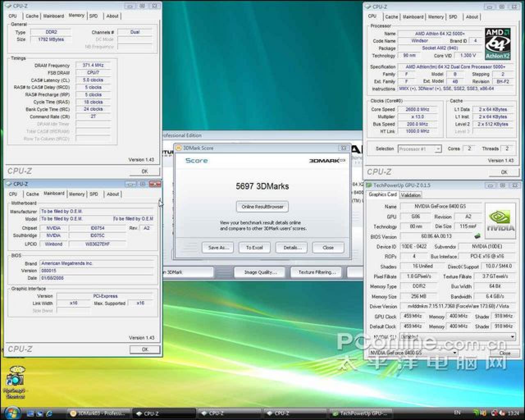Click the 5697 3DMarks score text
525x420 pixels.
point(262,186)
